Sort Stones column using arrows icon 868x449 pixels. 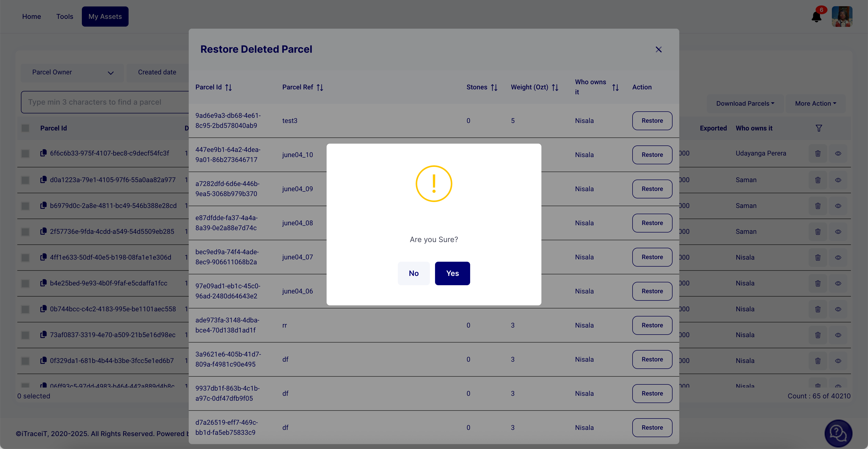(494, 88)
